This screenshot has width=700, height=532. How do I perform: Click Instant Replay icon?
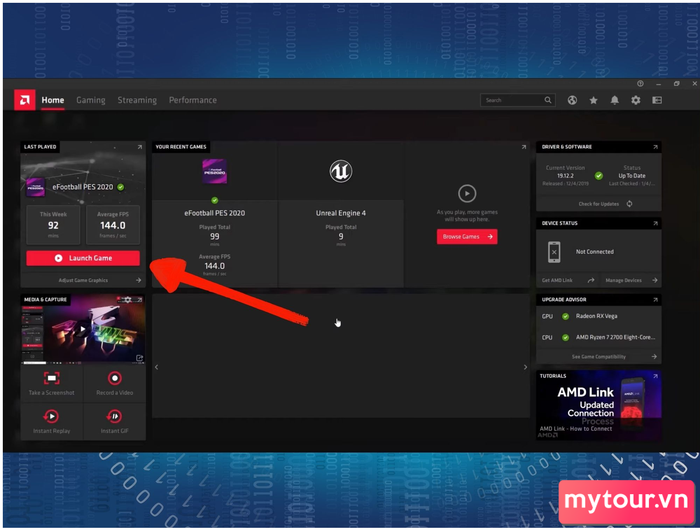pos(51,416)
